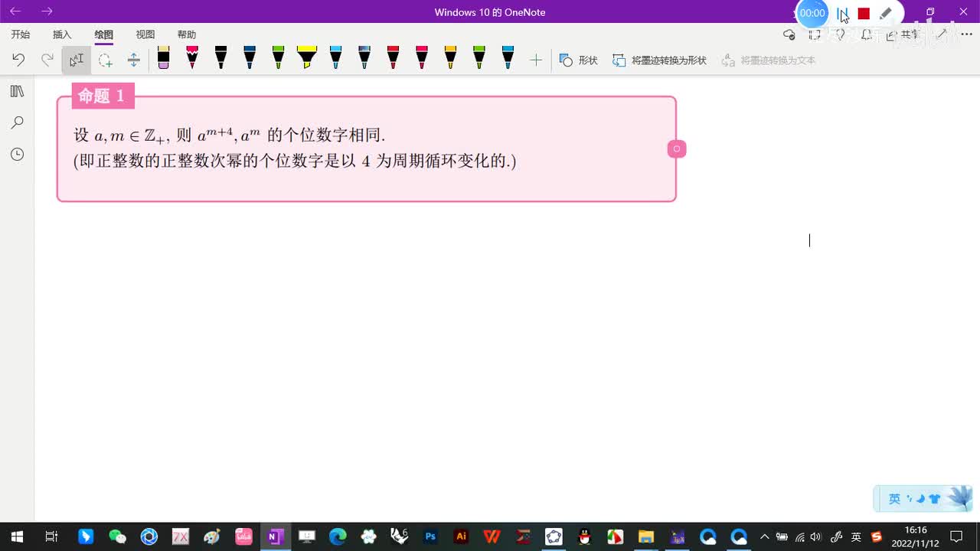
Task: Open WPS Office from taskbar
Action: (492, 536)
